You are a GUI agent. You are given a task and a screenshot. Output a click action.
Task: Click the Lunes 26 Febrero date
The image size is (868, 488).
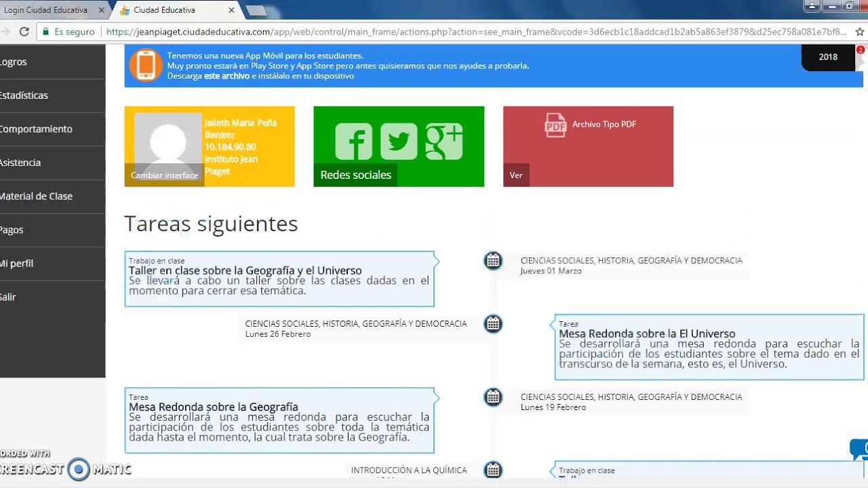click(278, 334)
